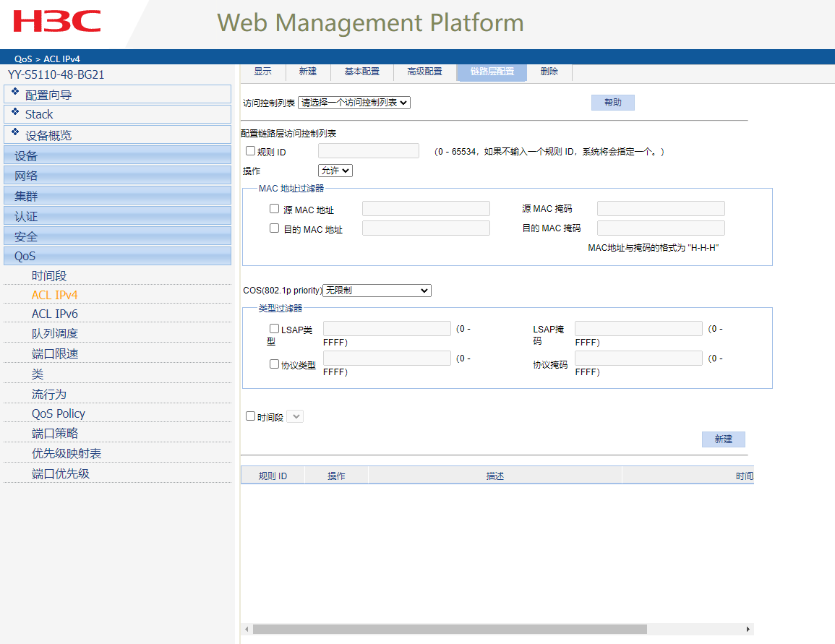
Task: Switch to the 基本配置 tab
Action: 361,72
